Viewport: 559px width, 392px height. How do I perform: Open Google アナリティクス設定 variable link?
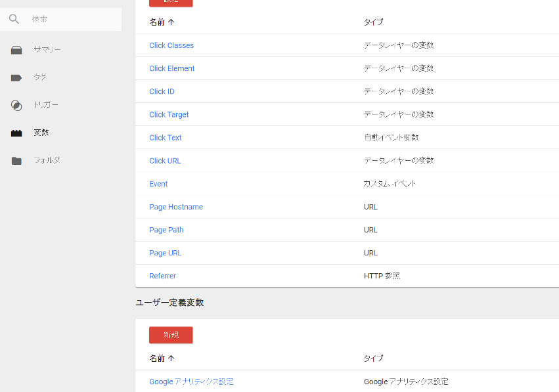191,381
